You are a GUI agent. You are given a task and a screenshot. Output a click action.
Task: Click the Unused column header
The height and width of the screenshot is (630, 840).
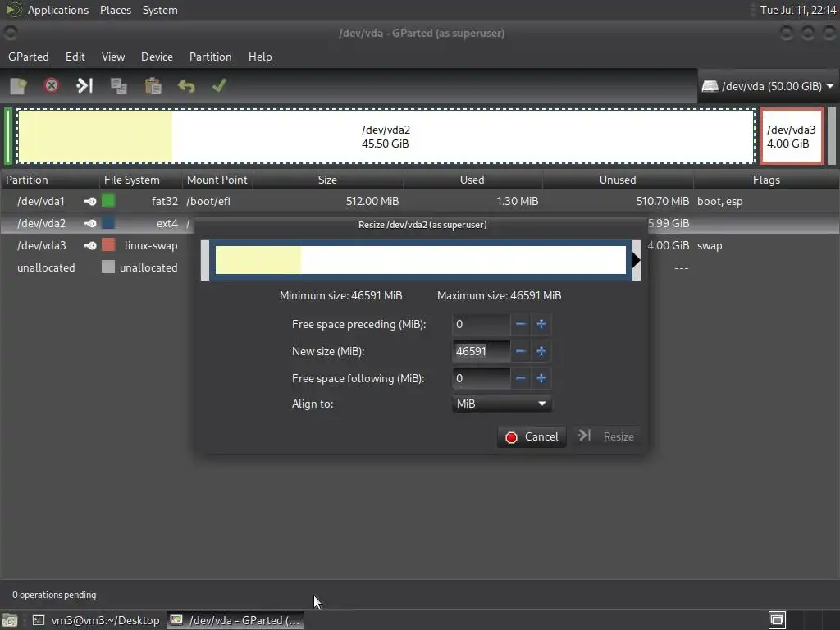tap(618, 180)
